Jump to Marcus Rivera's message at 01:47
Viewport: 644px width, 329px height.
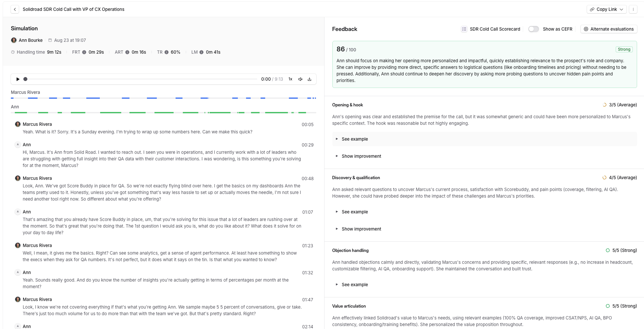pos(308,300)
